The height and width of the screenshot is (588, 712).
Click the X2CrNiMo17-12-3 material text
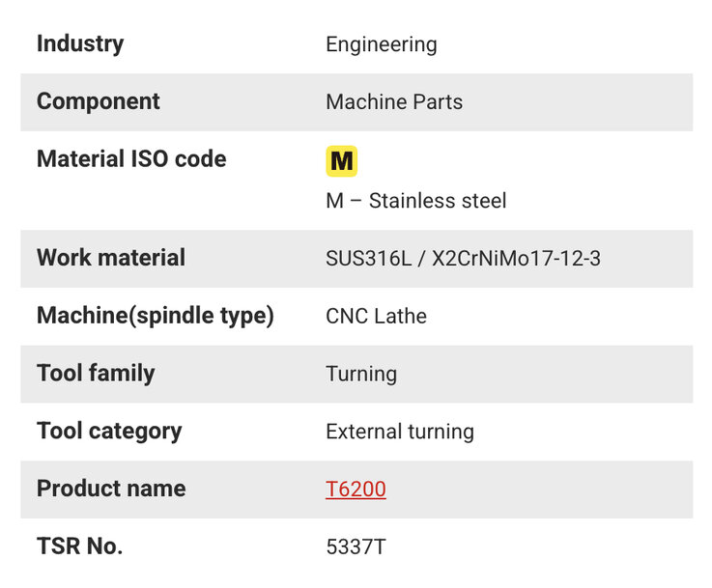click(x=516, y=259)
